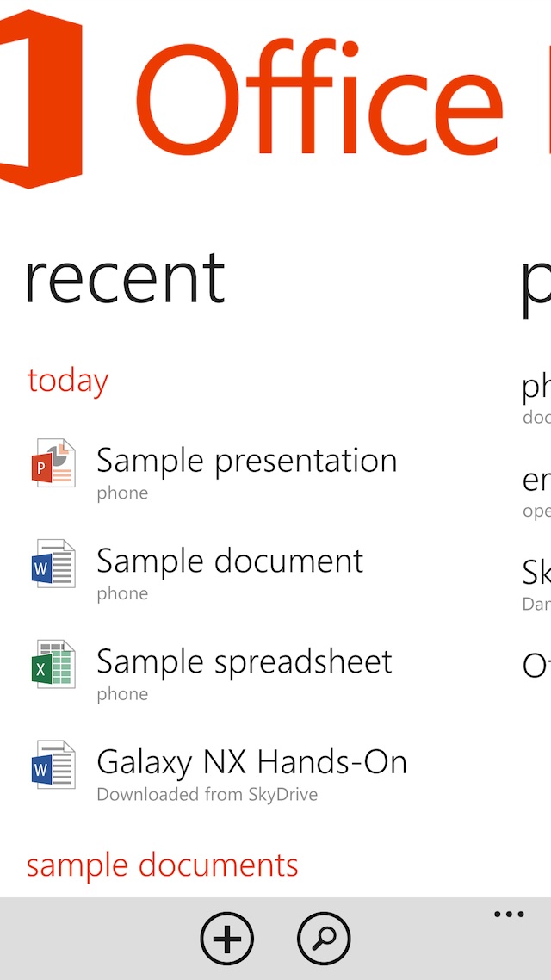
Task: Open the Galaxy NX Hands-On title
Action: tap(251, 762)
